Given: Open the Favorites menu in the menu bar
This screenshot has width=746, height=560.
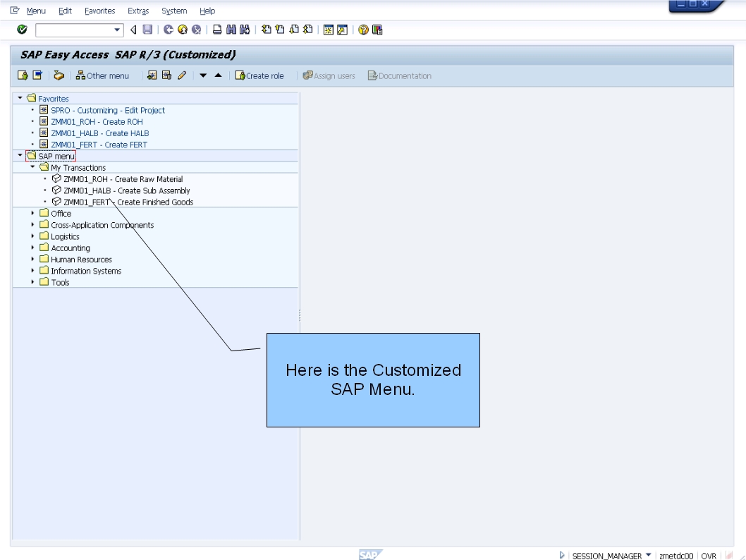Looking at the screenshot, I should point(99,11).
